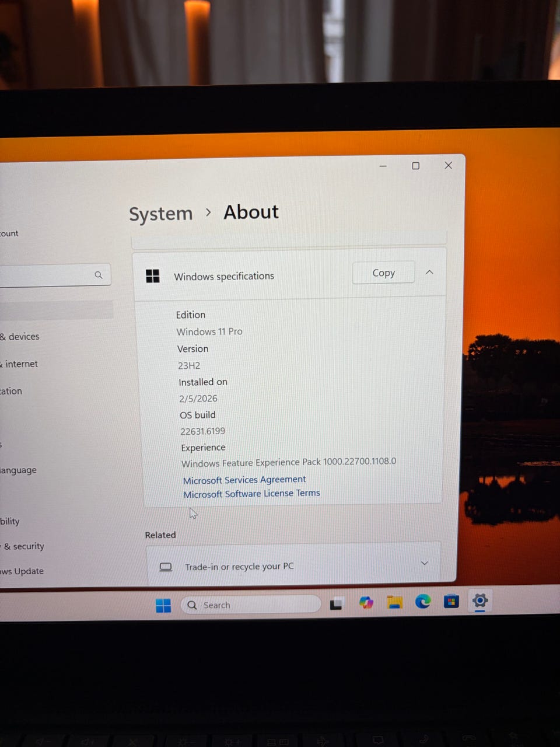The height and width of the screenshot is (747, 560).
Task: Click the 'About' page title
Action: [x=251, y=212]
